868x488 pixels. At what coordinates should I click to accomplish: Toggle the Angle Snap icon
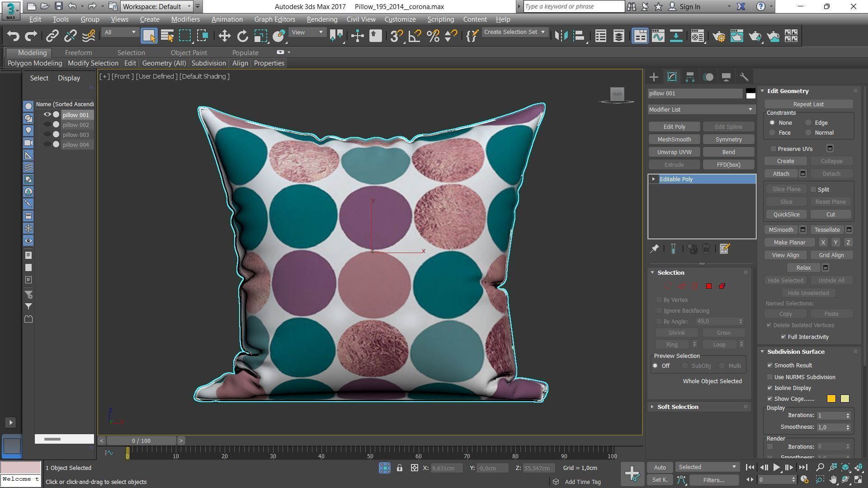pyautogui.click(x=415, y=36)
